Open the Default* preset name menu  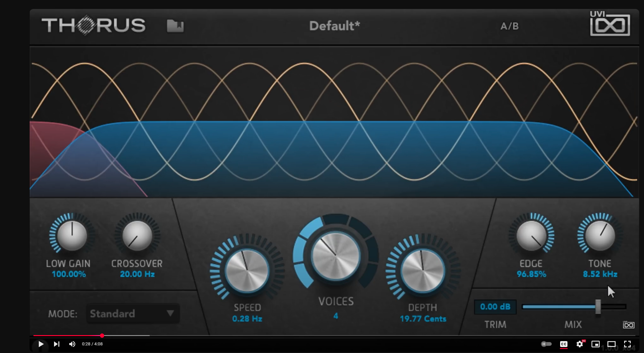point(334,26)
